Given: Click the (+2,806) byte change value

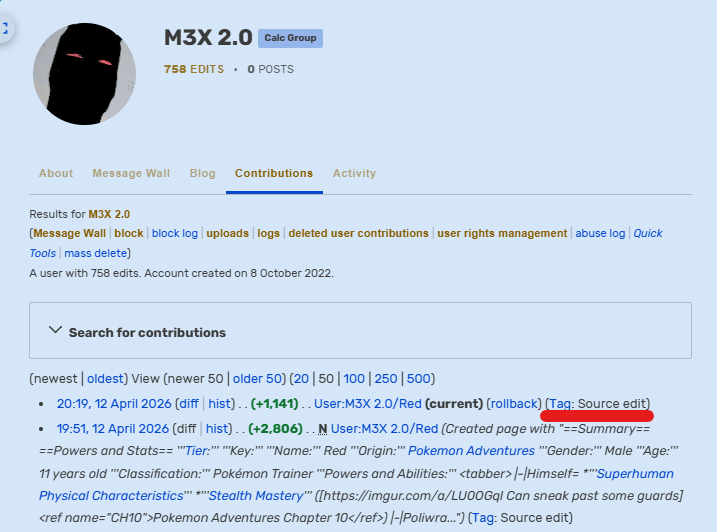Looking at the screenshot, I should pyautogui.click(x=275, y=429).
